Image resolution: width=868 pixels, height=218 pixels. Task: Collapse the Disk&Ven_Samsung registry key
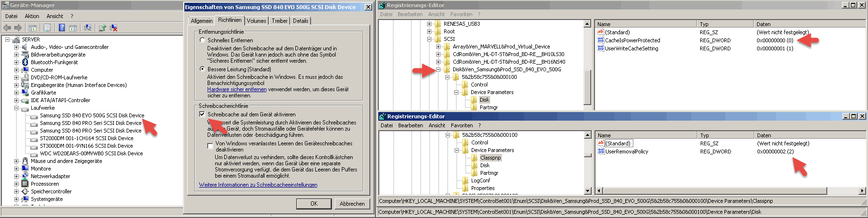[x=438, y=69]
